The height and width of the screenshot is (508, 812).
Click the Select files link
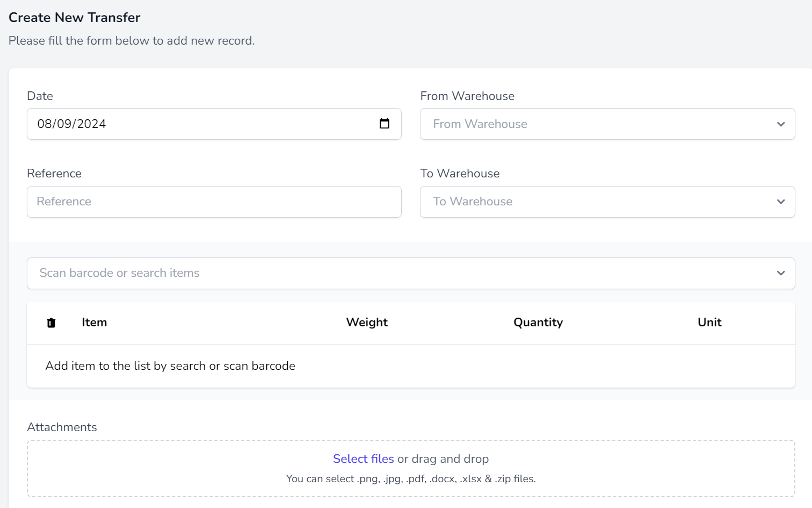pos(363,459)
